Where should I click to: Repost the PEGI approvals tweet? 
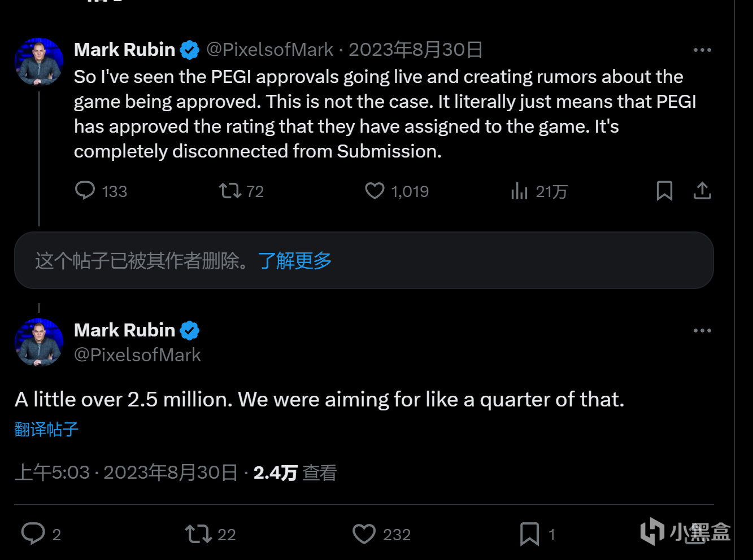(x=230, y=191)
